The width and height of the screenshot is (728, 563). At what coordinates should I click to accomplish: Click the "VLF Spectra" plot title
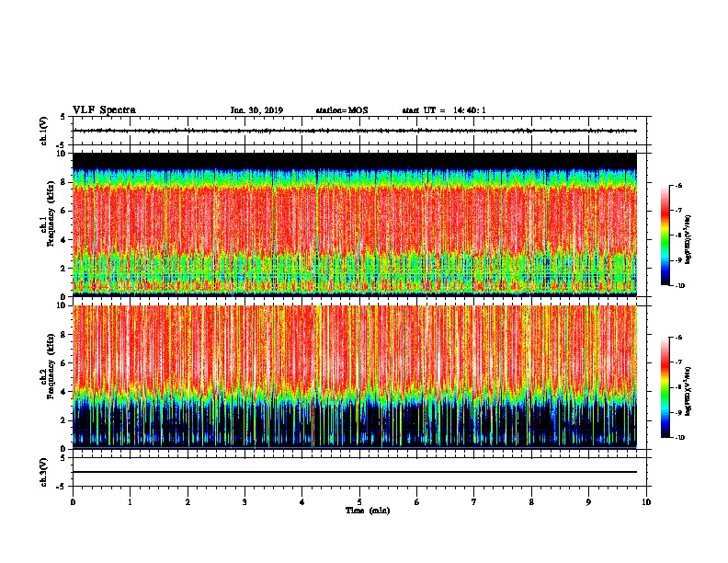click(x=104, y=110)
